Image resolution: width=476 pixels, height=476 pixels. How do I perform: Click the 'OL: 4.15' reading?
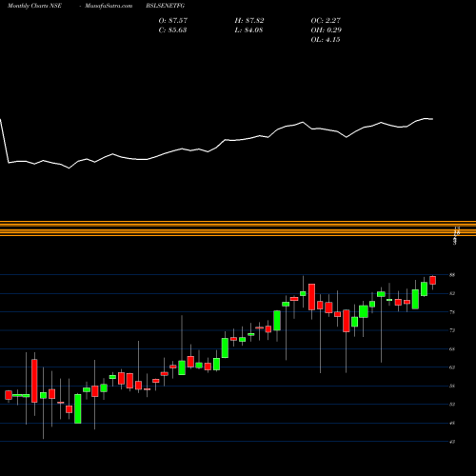(x=326, y=40)
